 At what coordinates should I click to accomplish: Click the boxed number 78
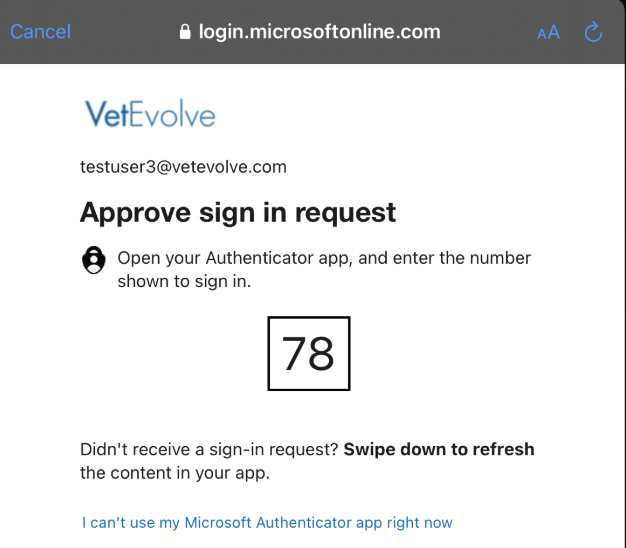point(309,353)
